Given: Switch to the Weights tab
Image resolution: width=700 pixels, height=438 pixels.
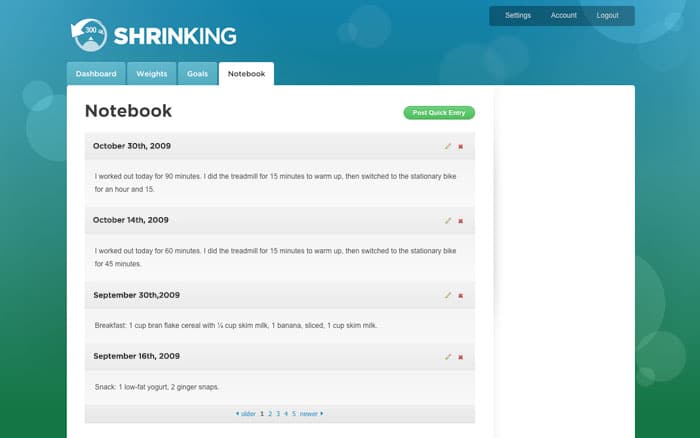Looking at the screenshot, I should pos(152,74).
